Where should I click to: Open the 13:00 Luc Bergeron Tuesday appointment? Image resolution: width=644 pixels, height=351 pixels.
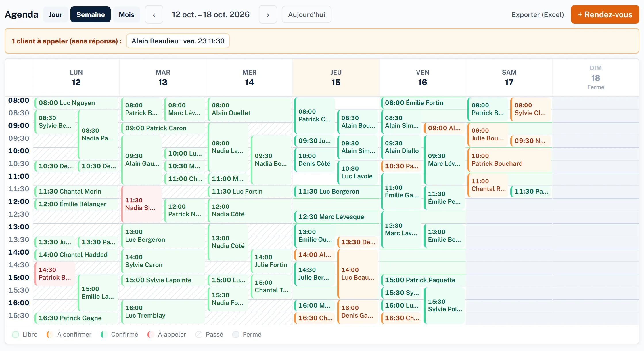click(x=163, y=236)
